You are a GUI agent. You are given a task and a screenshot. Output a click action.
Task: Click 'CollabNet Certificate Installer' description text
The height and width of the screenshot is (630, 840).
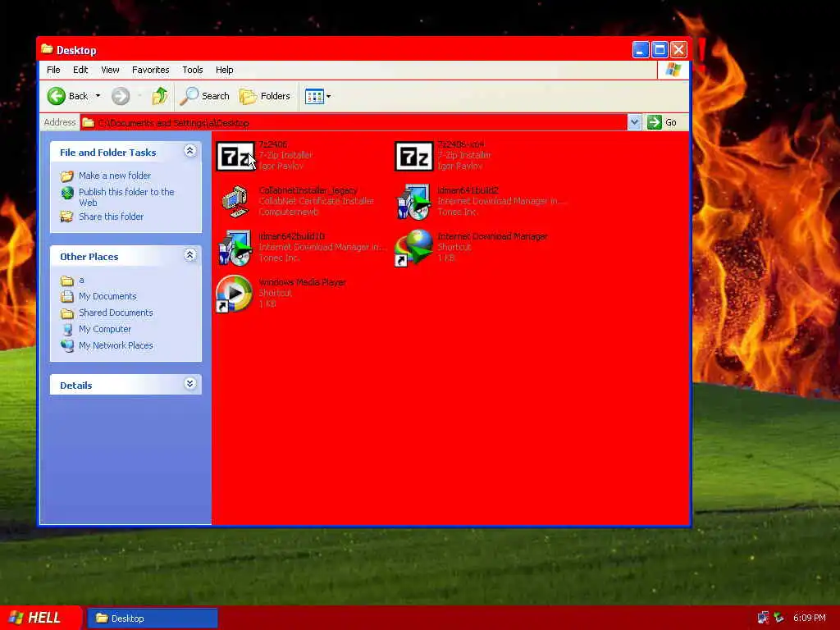click(316, 201)
